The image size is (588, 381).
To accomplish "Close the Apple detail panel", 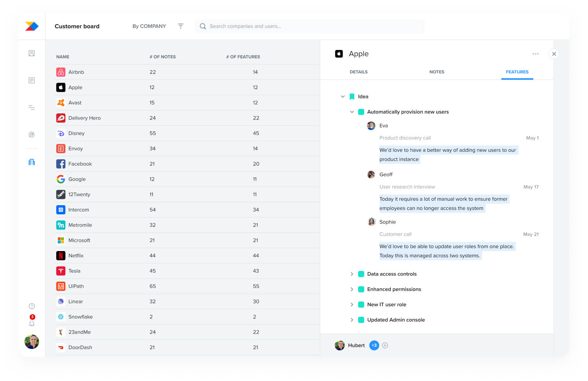I will click(554, 54).
